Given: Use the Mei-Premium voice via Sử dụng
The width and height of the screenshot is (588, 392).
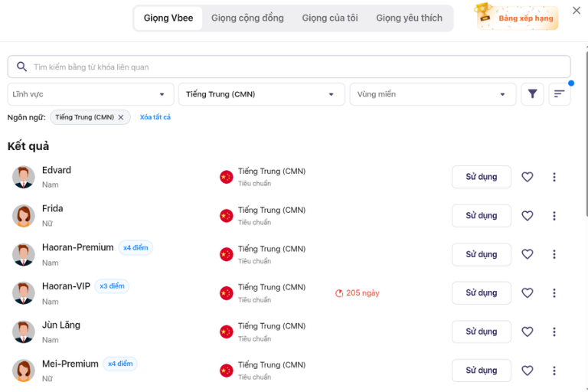Looking at the screenshot, I should point(482,371).
